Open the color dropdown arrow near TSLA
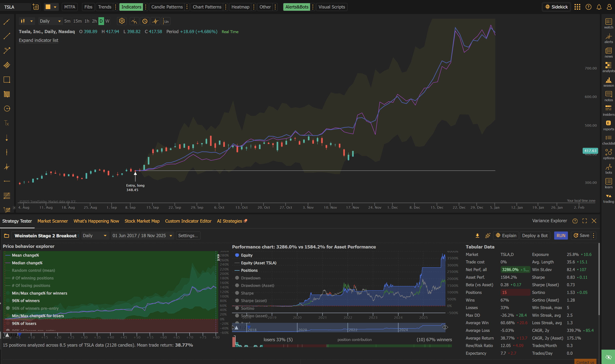615x364 pixels. [55, 7]
